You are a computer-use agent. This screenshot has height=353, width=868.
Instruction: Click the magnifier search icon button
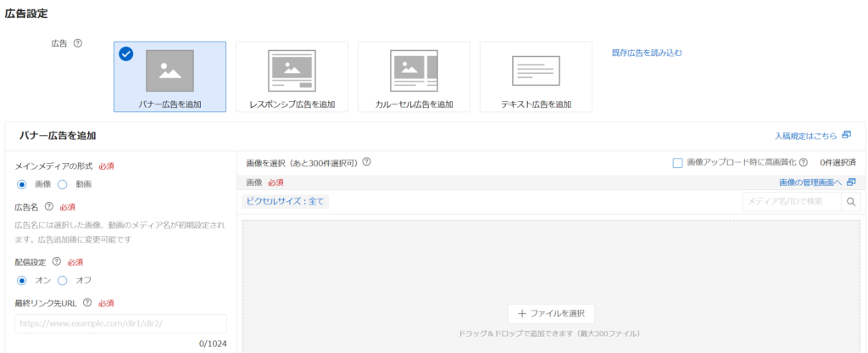[851, 202]
